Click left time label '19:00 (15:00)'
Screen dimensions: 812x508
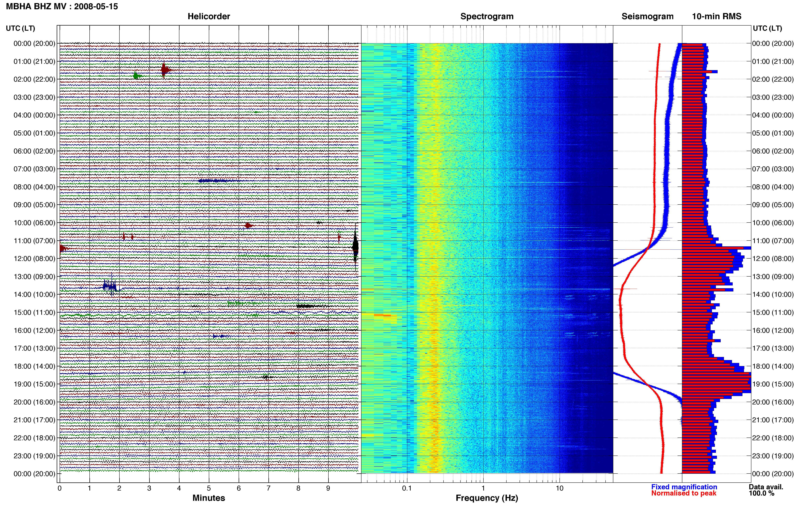[34, 384]
